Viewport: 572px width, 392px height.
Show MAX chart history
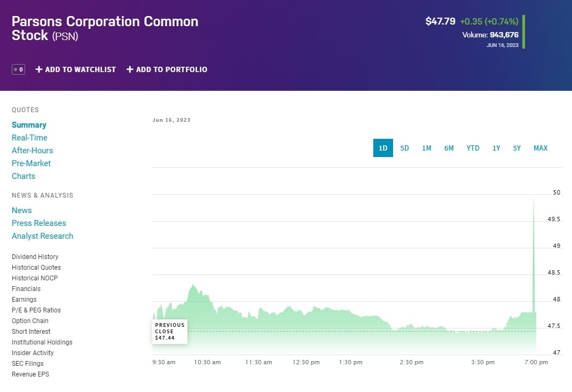540,148
